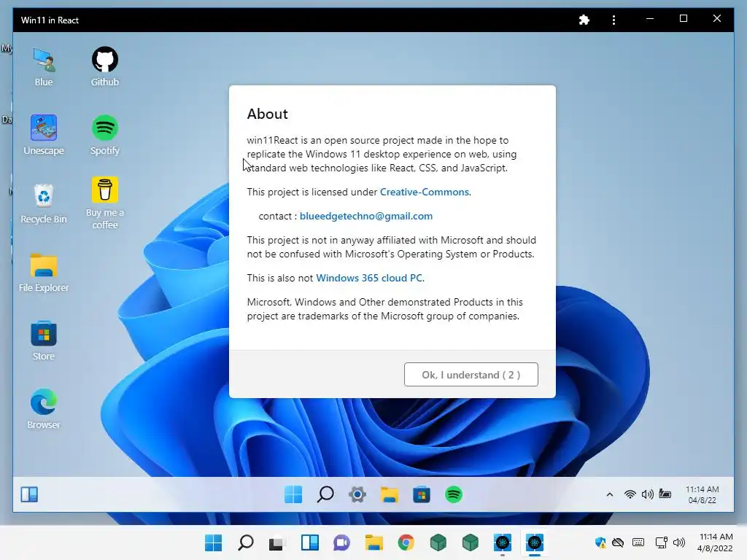Viewport: 747px width, 560px height.
Task: Open the host network tray icon
Action: pos(661,542)
